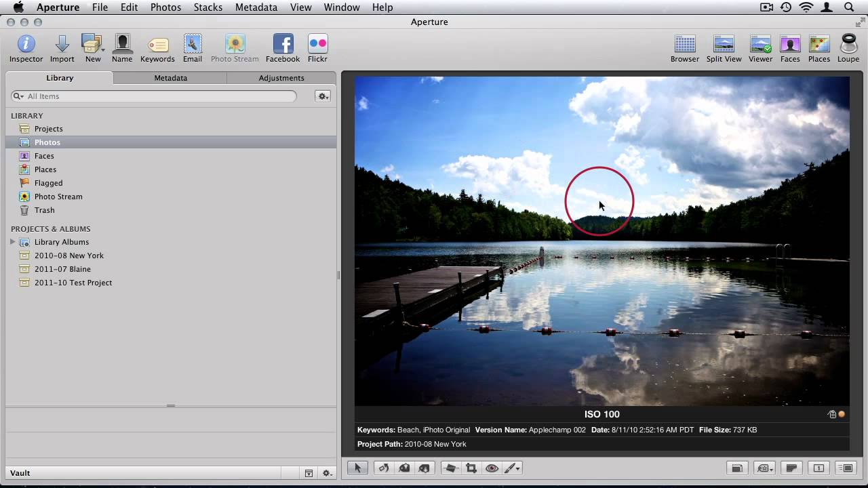Click the lake photo in the viewer

point(602,241)
